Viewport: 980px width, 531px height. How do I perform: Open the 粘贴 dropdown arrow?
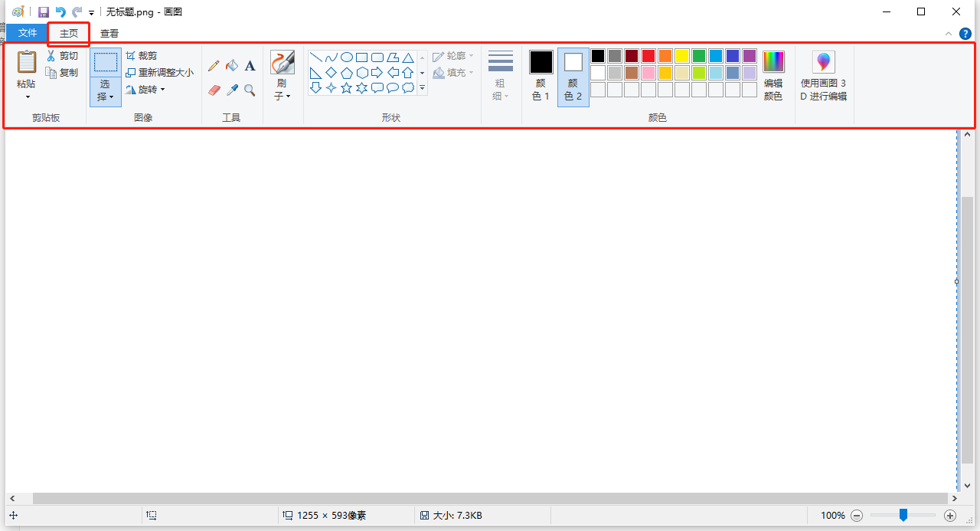pyautogui.click(x=28, y=97)
